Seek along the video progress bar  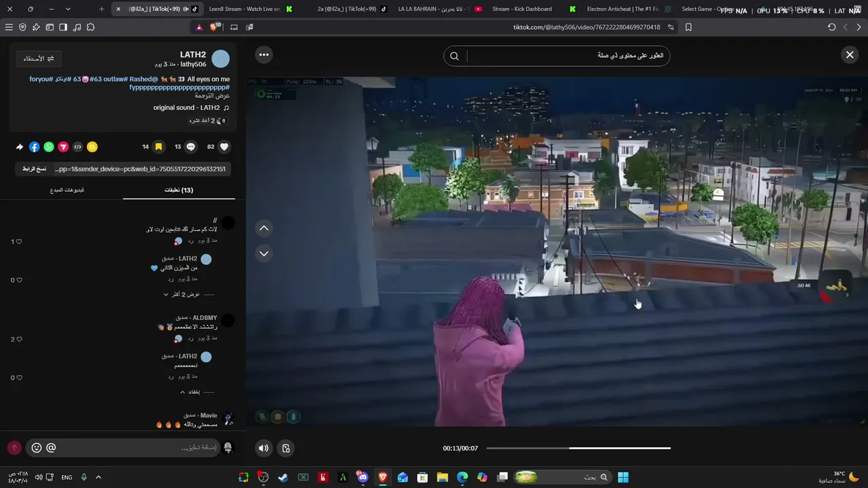pos(578,448)
